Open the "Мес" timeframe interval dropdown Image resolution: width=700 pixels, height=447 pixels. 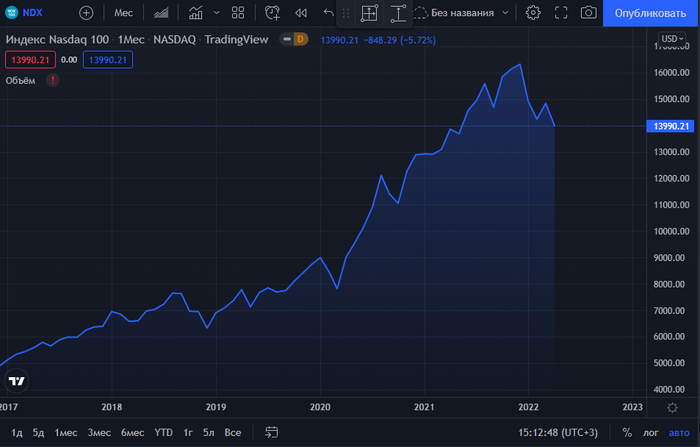(124, 13)
